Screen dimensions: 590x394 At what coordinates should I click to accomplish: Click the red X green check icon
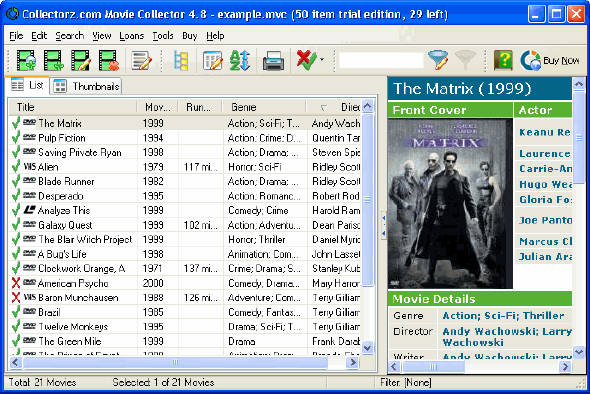(306, 60)
